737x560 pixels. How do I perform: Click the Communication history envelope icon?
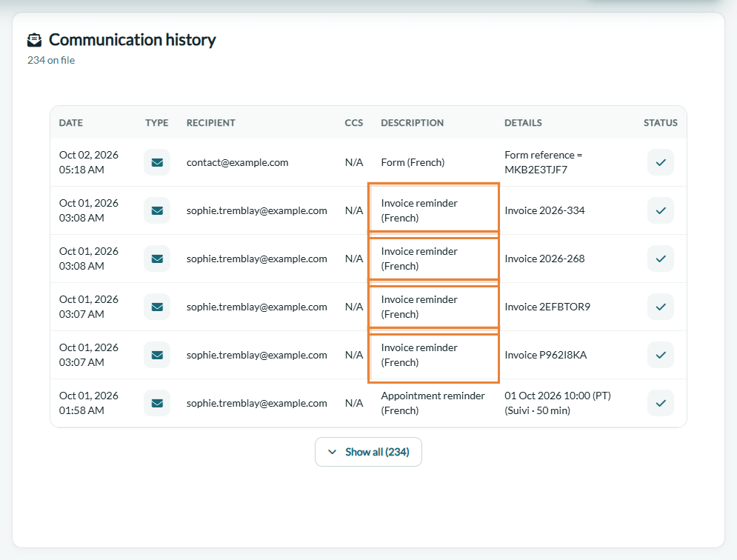(x=34, y=40)
